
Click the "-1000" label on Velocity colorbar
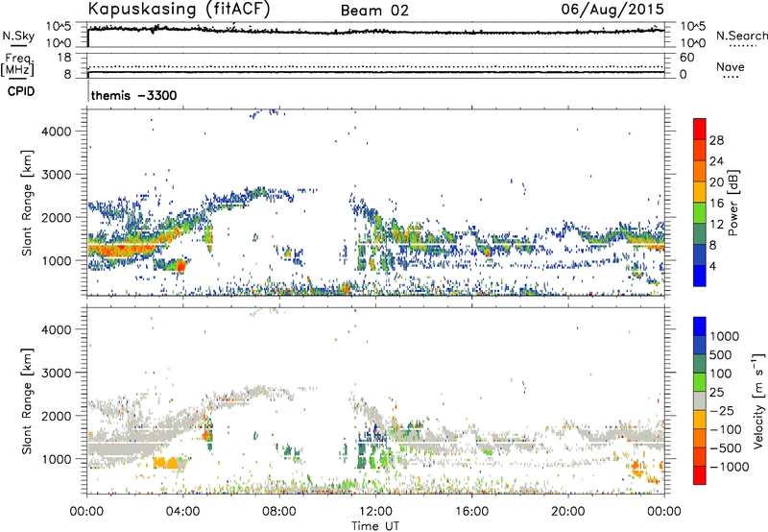730,467
